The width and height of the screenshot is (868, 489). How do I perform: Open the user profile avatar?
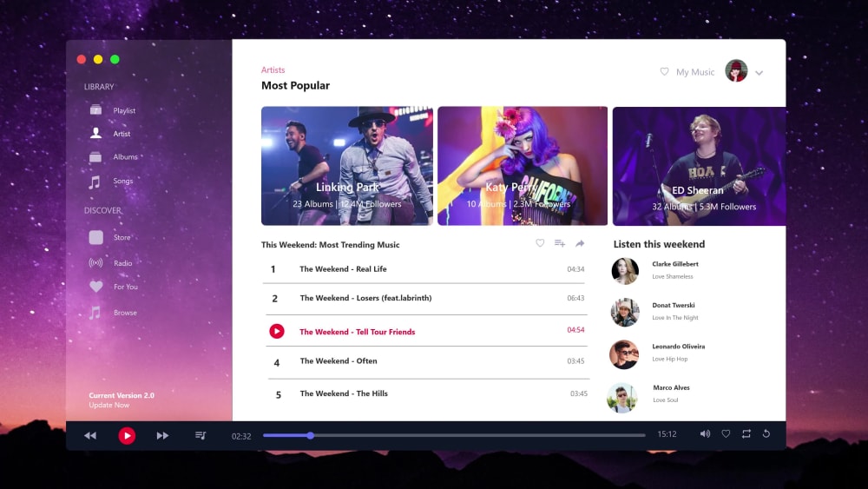pos(736,71)
